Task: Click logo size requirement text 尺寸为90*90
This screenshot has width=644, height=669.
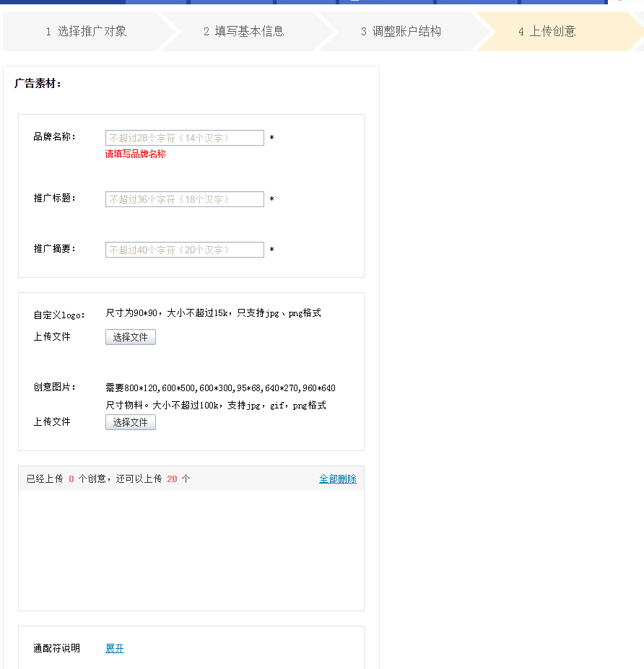Action: (x=214, y=313)
